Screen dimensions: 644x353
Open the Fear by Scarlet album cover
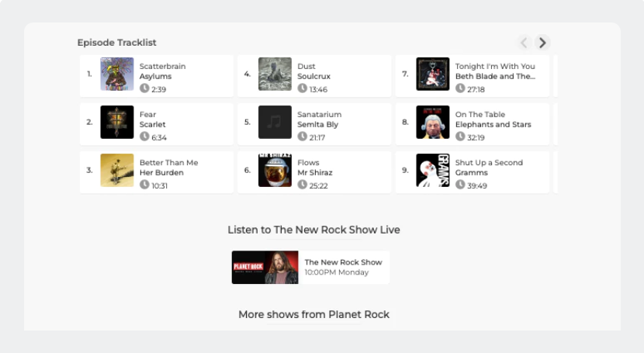click(x=117, y=123)
